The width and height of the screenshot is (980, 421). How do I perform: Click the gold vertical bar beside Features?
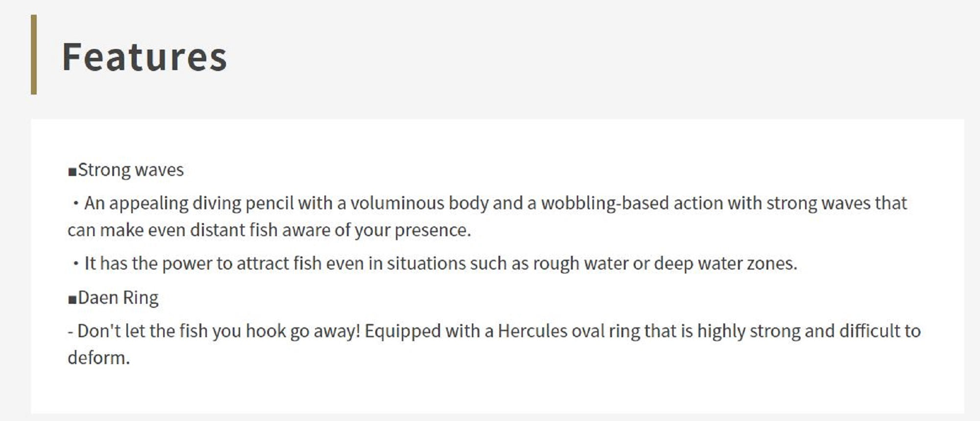34,54
